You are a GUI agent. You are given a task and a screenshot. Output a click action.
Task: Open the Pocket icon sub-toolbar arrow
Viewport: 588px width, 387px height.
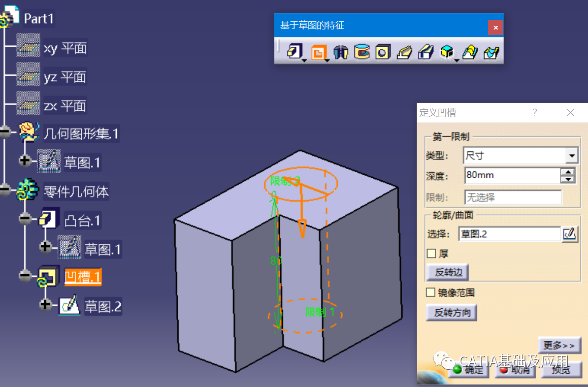coord(328,60)
